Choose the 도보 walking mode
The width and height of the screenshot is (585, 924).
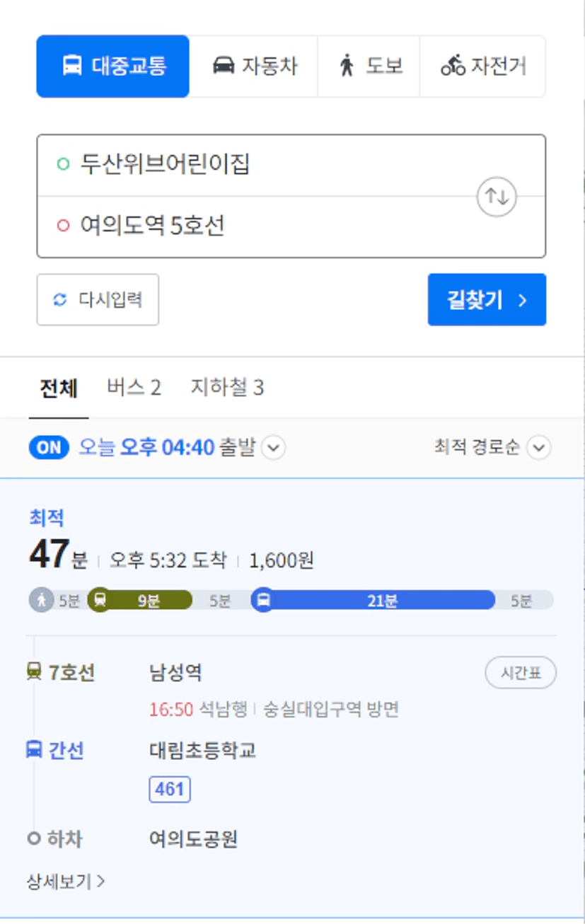tap(369, 66)
